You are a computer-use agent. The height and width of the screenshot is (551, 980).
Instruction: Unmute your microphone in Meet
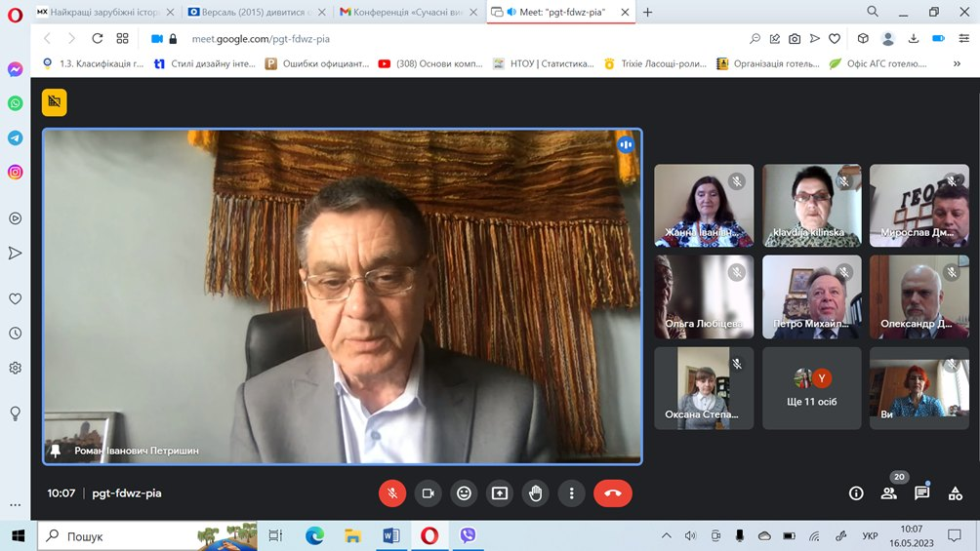pyautogui.click(x=391, y=493)
